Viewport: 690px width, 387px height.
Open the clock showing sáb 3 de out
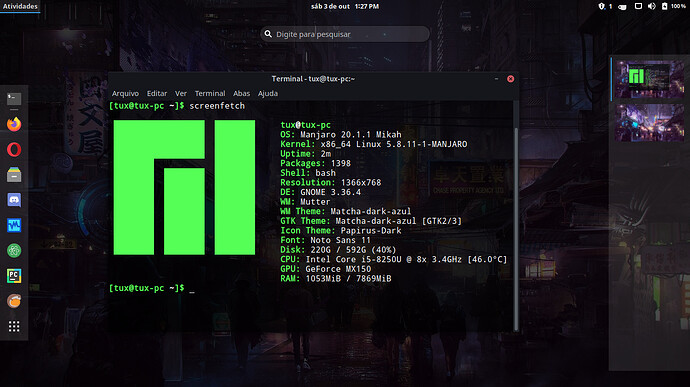coord(345,6)
